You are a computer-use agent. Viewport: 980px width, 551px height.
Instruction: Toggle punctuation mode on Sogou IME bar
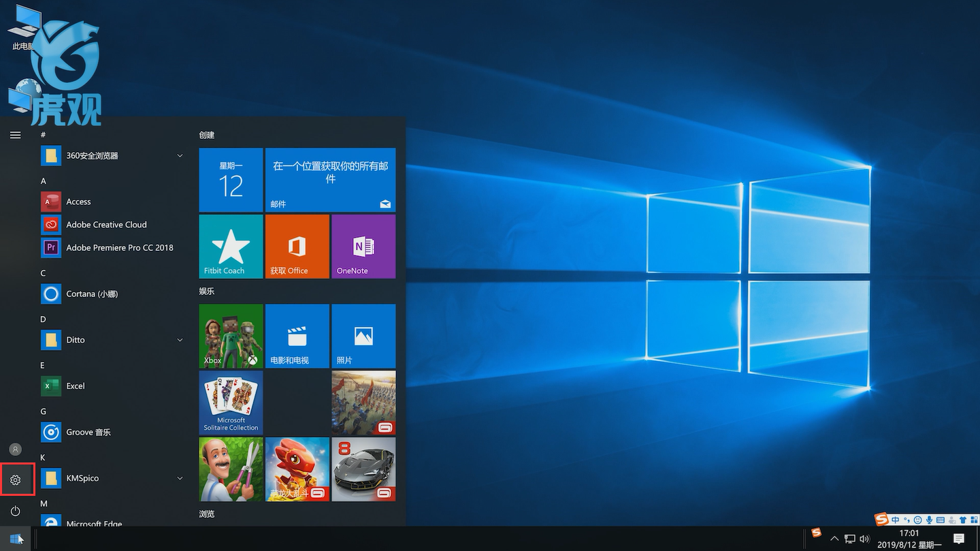[906, 520]
